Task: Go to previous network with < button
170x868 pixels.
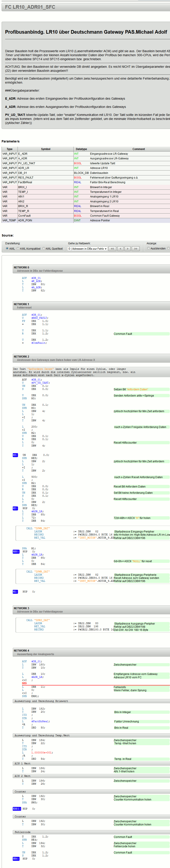Action: coord(120,249)
